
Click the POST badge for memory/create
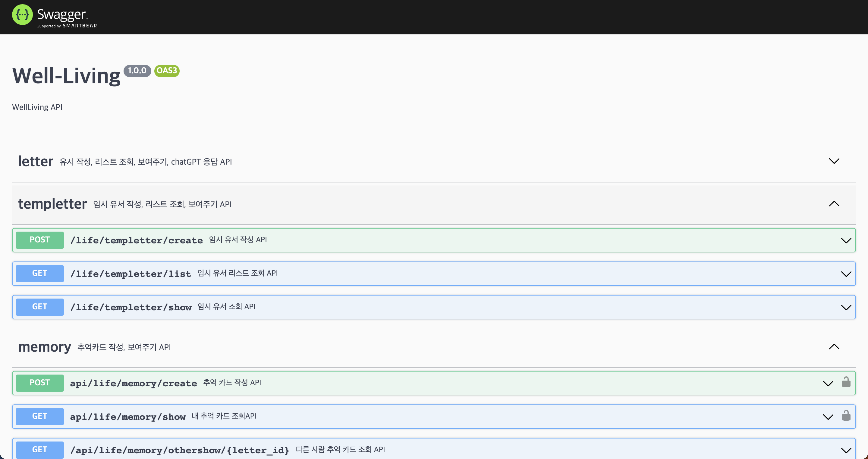pos(40,383)
